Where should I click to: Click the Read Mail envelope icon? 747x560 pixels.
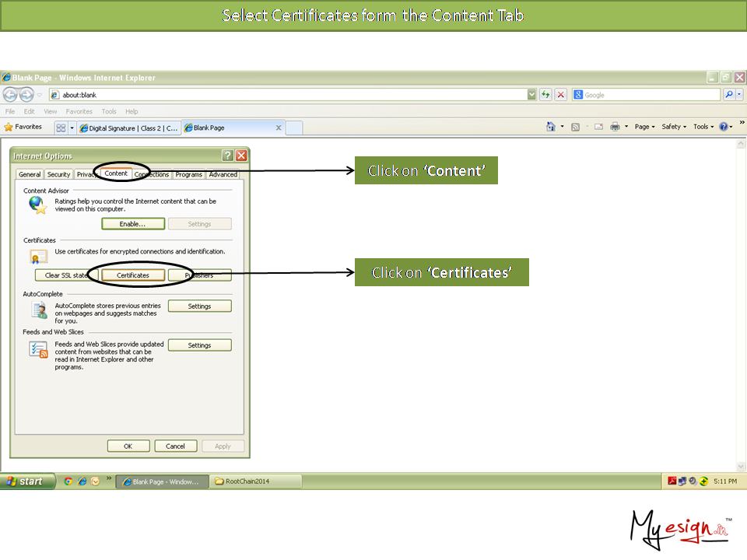[598, 127]
